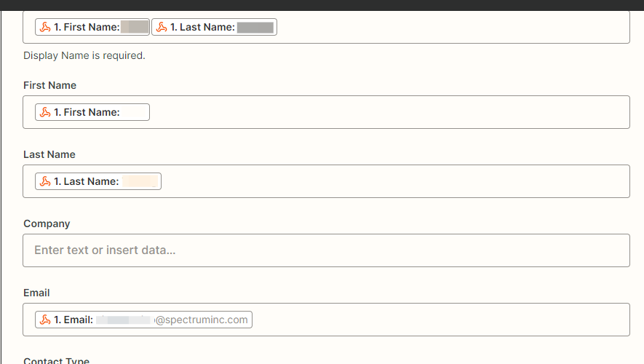The image size is (644, 364).
Task: Focus the empty Company text field
Action: coord(326,250)
